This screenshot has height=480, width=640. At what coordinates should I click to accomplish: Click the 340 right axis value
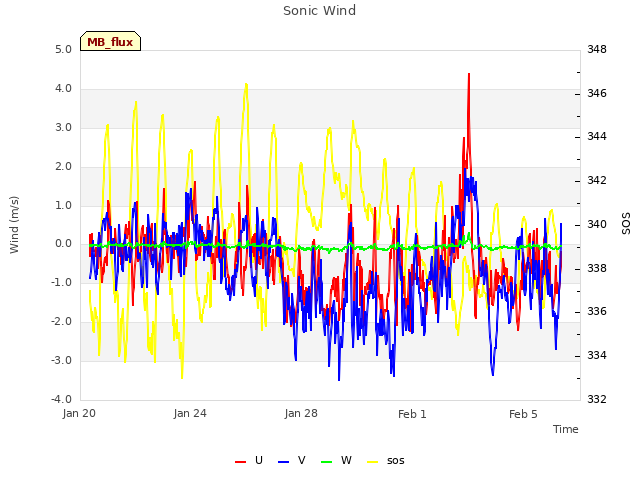coord(597,224)
